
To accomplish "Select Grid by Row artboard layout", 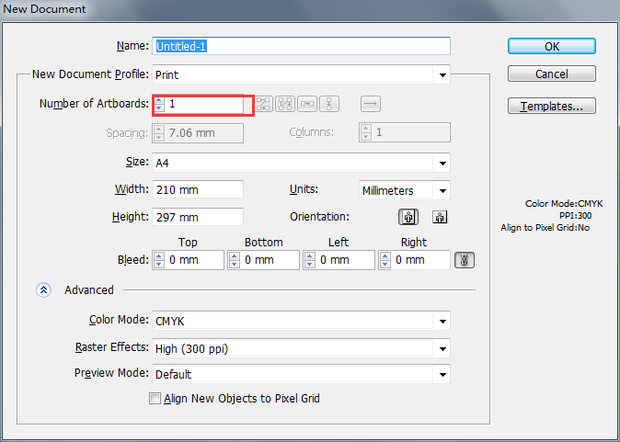I will (264, 104).
